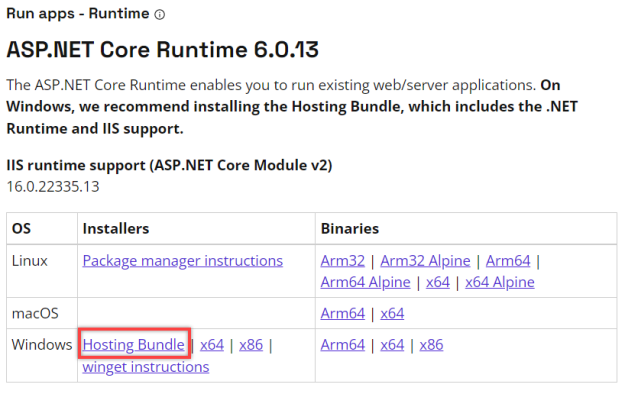Download the Windows x64 binary
625x394 pixels.
pyautogui.click(x=392, y=345)
